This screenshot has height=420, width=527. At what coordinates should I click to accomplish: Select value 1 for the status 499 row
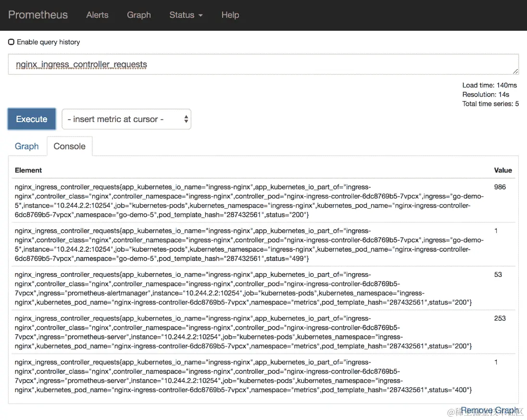click(496, 231)
